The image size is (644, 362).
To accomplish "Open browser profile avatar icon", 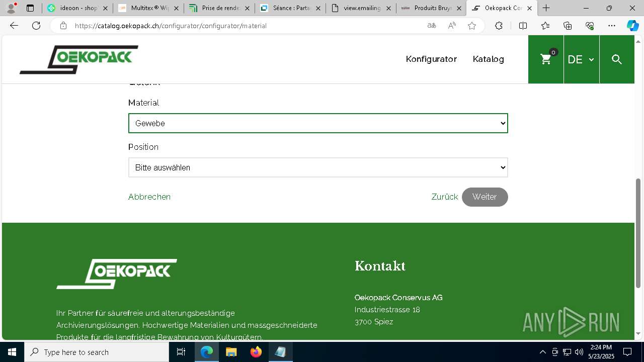I will pyautogui.click(x=11, y=8).
